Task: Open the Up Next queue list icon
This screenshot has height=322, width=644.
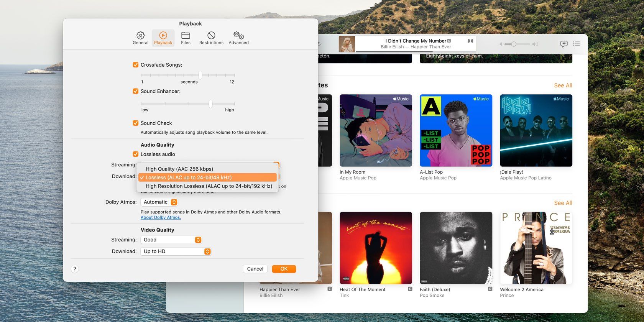Action: tap(577, 44)
